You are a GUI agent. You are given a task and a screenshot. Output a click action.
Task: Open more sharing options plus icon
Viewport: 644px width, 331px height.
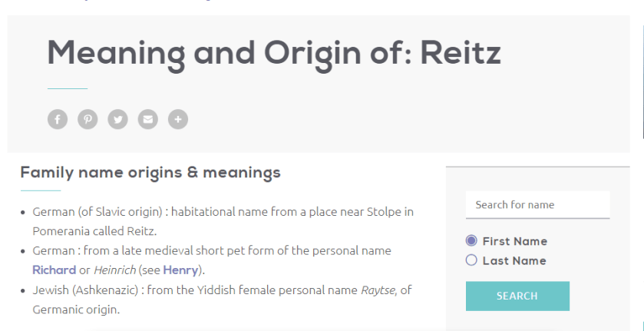(x=177, y=119)
